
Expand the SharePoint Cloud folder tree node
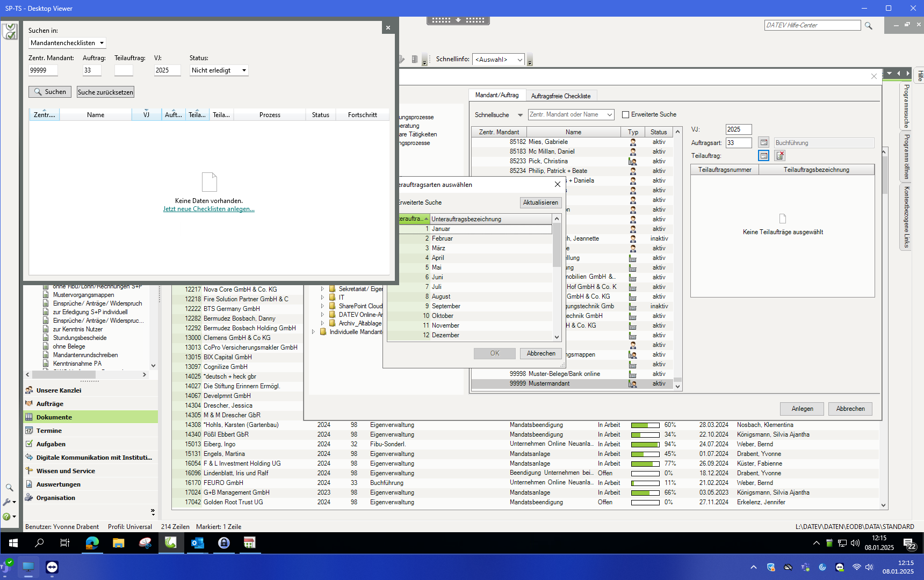click(322, 306)
